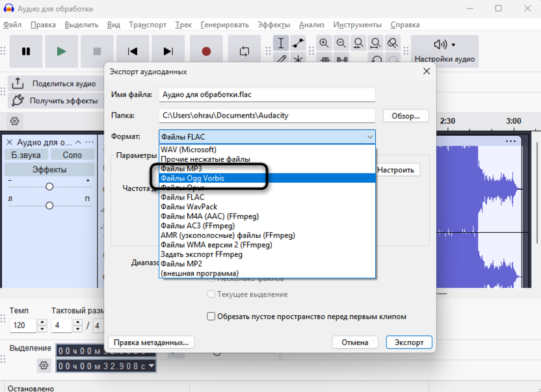Select Задать экспорт FFmpeg option
Image resolution: width=541 pixels, height=392 pixels.
267,254
